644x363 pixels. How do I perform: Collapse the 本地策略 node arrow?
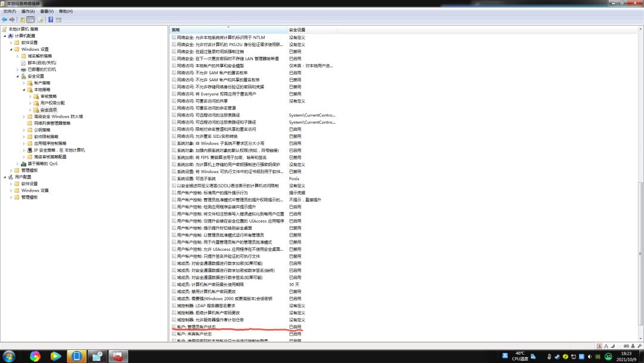click(x=24, y=90)
